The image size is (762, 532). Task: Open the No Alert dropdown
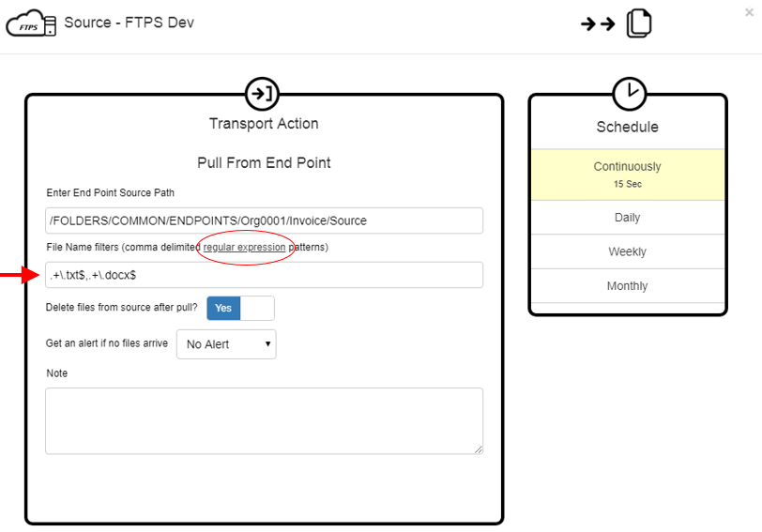[x=229, y=344]
